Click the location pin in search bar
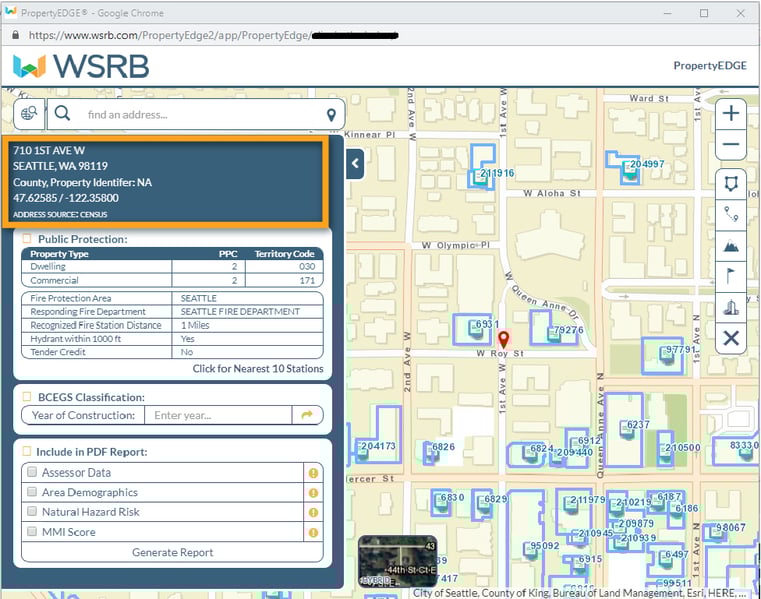The width and height of the screenshot is (761, 599). (x=331, y=115)
